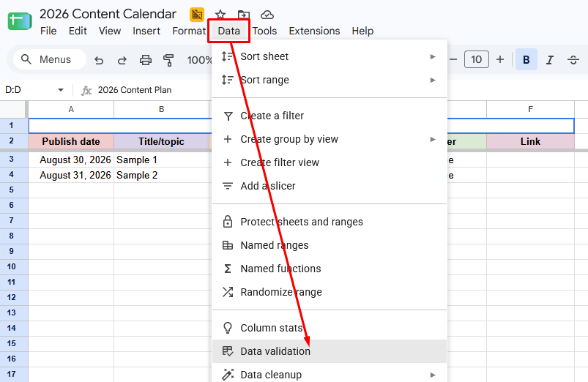Viewport: 588px width, 382px height.
Task: Toggle italic formatting button
Action: point(550,59)
